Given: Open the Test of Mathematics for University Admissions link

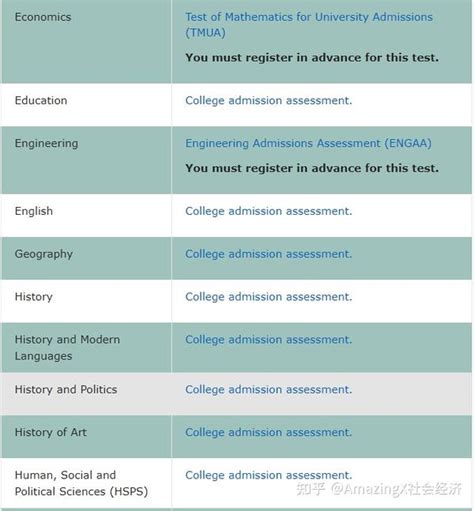Looking at the screenshot, I should 309,25.
